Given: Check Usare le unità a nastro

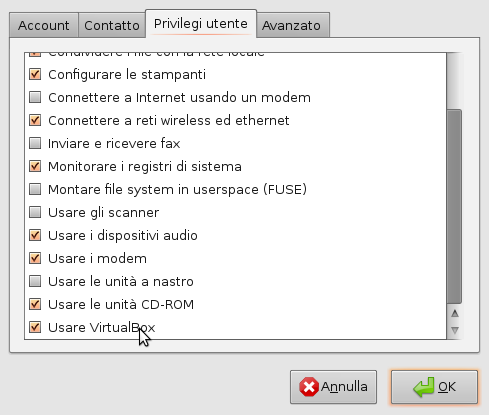Looking at the screenshot, I should (x=35, y=281).
